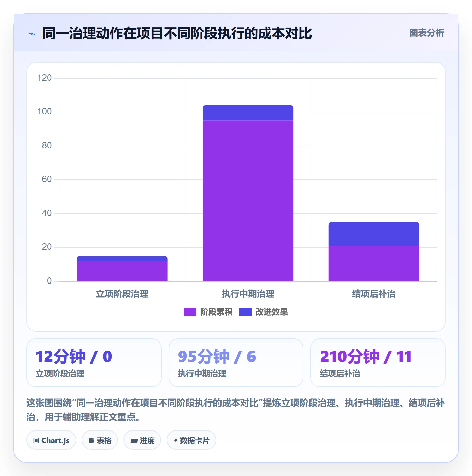
Task: Click the purple segment of 结项后补治 bar
Action: 374,263
